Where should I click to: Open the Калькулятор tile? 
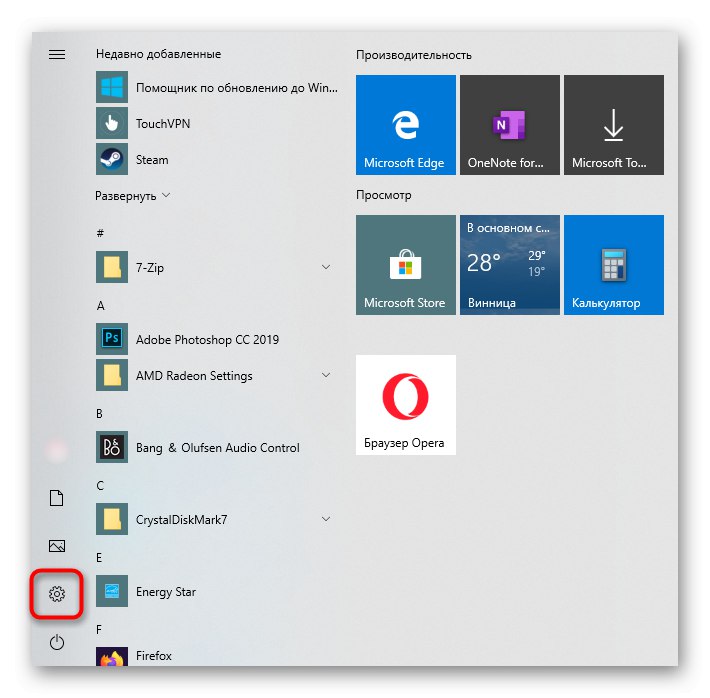click(x=614, y=265)
